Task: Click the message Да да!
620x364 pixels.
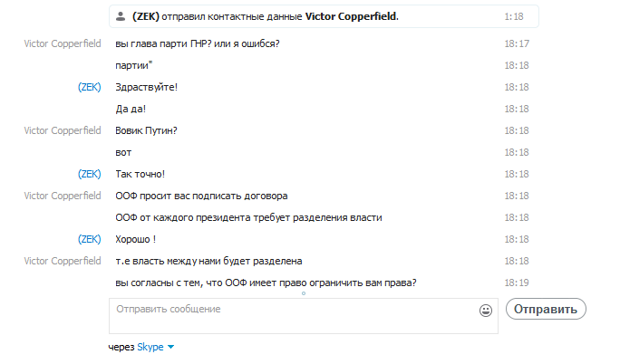Action: (x=131, y=109)
